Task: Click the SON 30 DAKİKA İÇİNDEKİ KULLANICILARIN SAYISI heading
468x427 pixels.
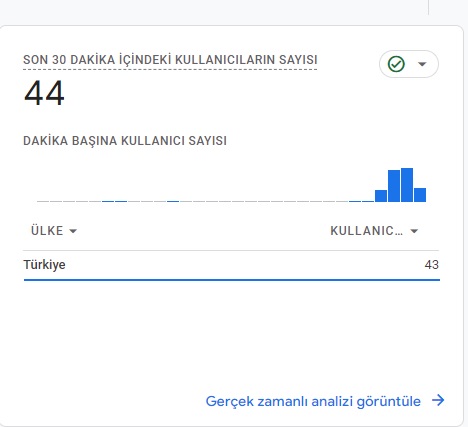Action: point(170,60)
